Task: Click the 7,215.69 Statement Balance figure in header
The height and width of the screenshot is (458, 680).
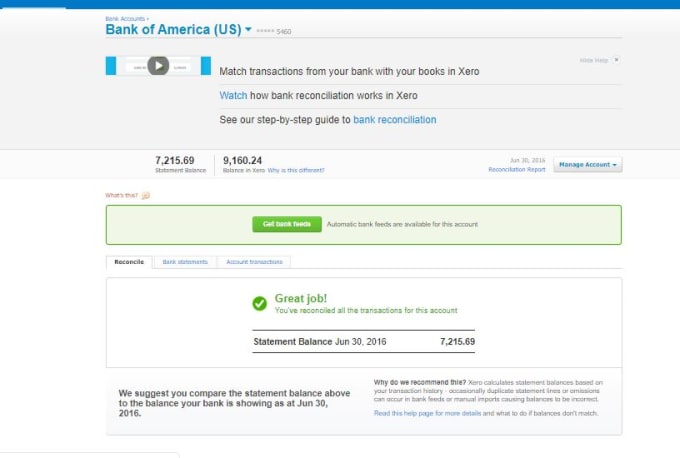Action: 175,160
